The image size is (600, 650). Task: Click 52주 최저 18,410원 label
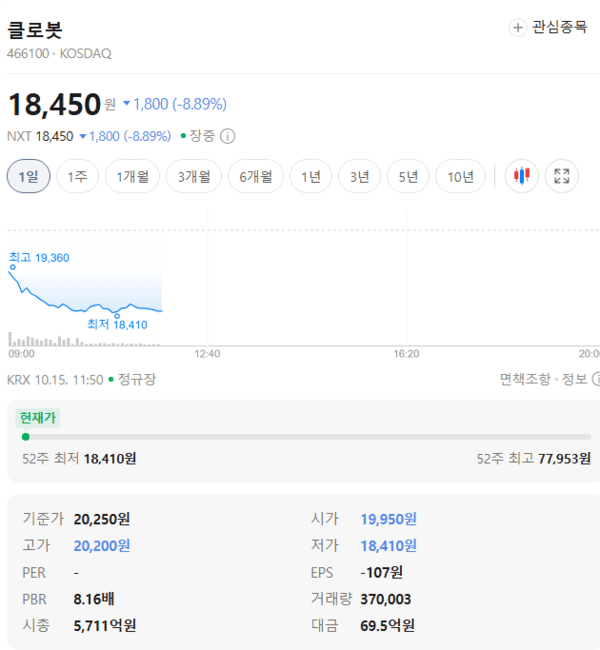(x=79, y=458)
